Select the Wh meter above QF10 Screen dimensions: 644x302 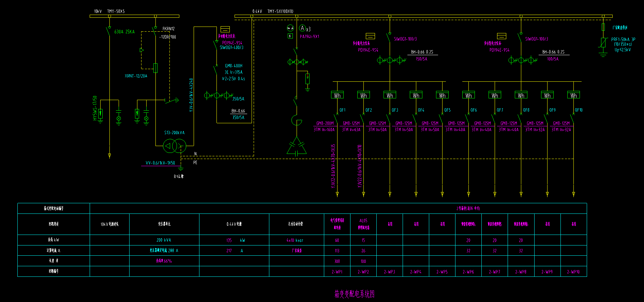(x=573, y=95)
